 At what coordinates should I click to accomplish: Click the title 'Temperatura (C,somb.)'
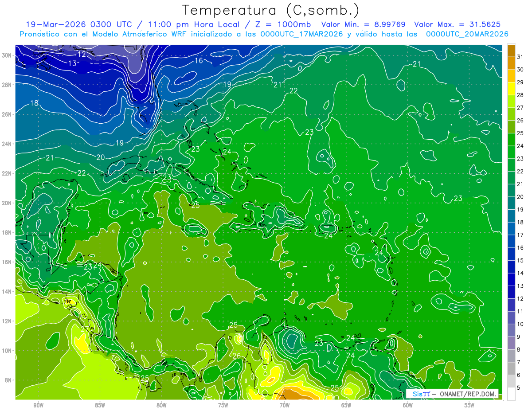pyautogui.click(x=270, y=10)
